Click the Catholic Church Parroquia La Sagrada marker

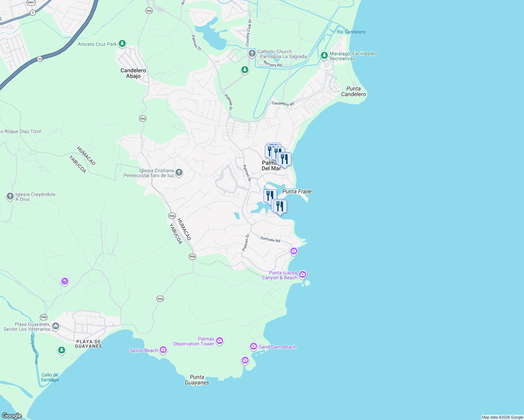[x=252, y=53]
